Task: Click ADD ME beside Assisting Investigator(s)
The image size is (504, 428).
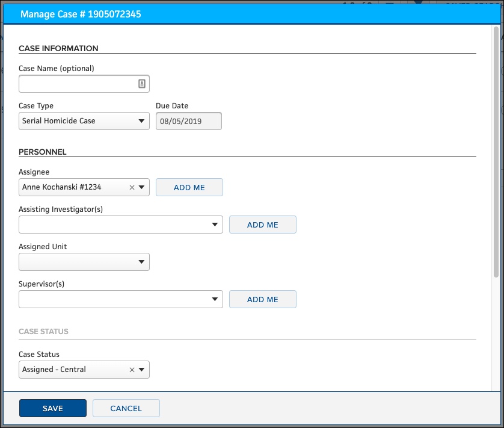Action: [263, 225]
